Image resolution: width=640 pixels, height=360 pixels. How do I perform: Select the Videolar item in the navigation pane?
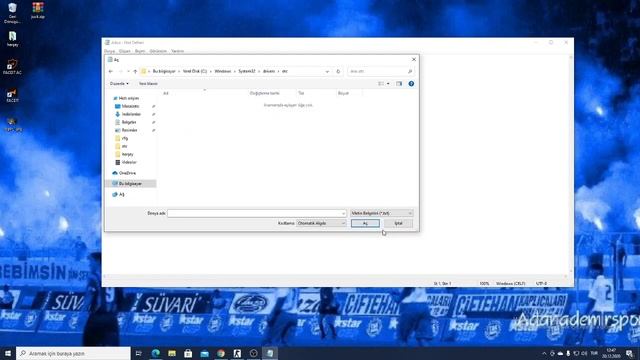point(129,162)
